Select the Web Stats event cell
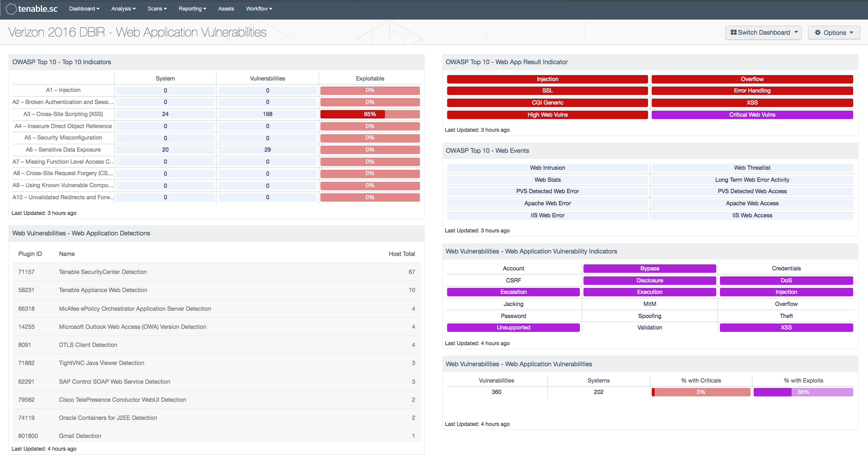This screenshot has width=868, height=469. click(547, 180)
